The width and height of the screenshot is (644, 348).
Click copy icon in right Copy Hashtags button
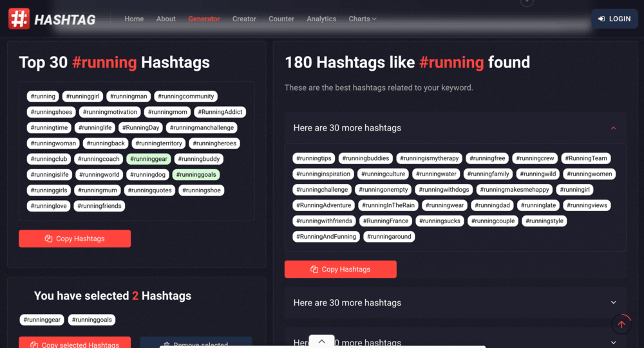tap(314, 270)
